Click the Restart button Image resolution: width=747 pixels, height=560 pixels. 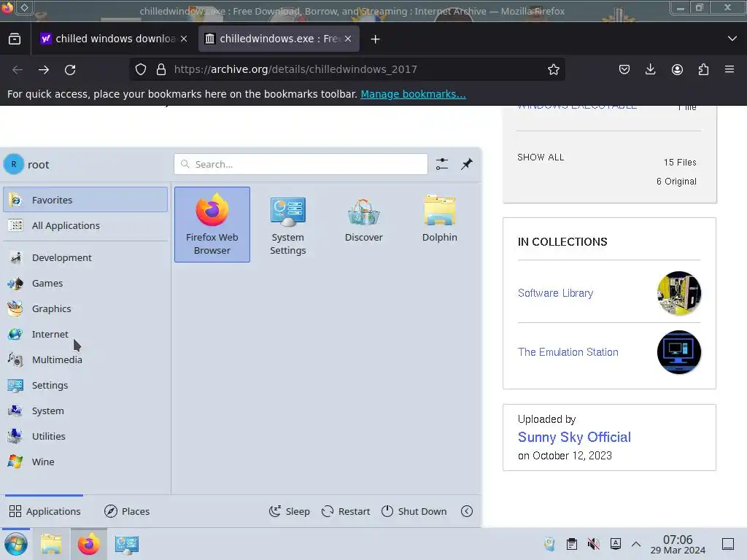pos(346,511)
